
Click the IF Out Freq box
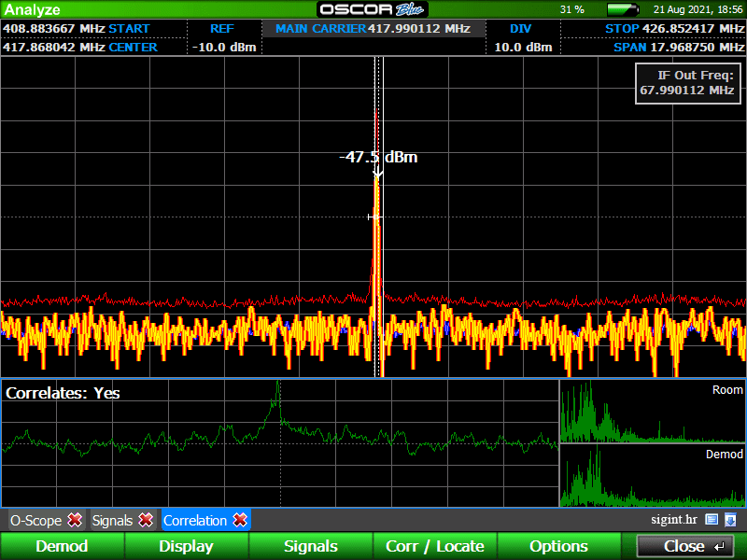coord(687,83)
